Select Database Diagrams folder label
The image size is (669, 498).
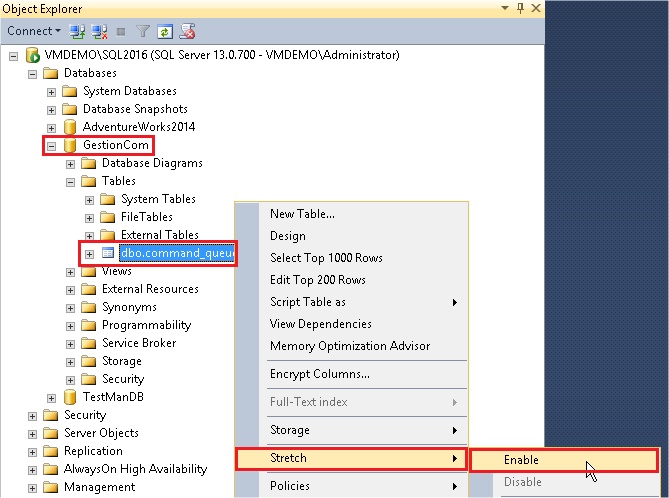pyautogui.click(x=152, y=163)
